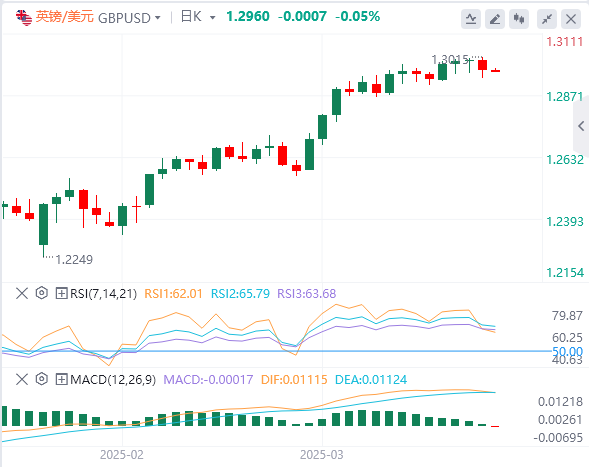Open MACD indicator settings gear
Screen dimensions: 589x467
point(42,379)
